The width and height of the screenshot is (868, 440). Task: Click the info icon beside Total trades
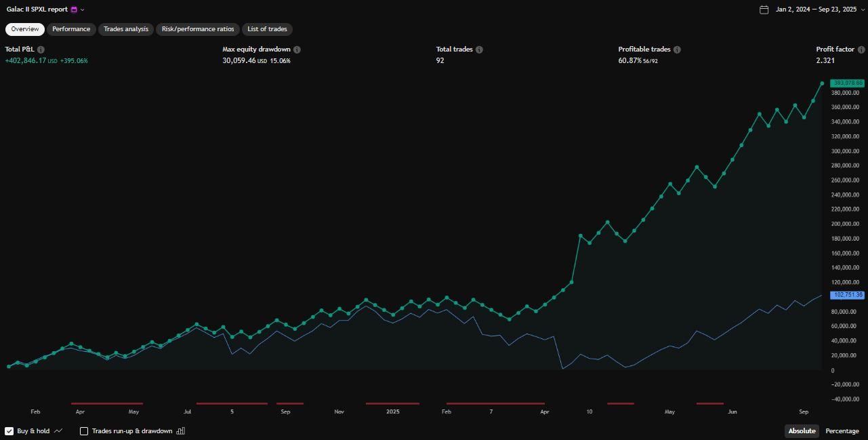[x=479, y=49]
